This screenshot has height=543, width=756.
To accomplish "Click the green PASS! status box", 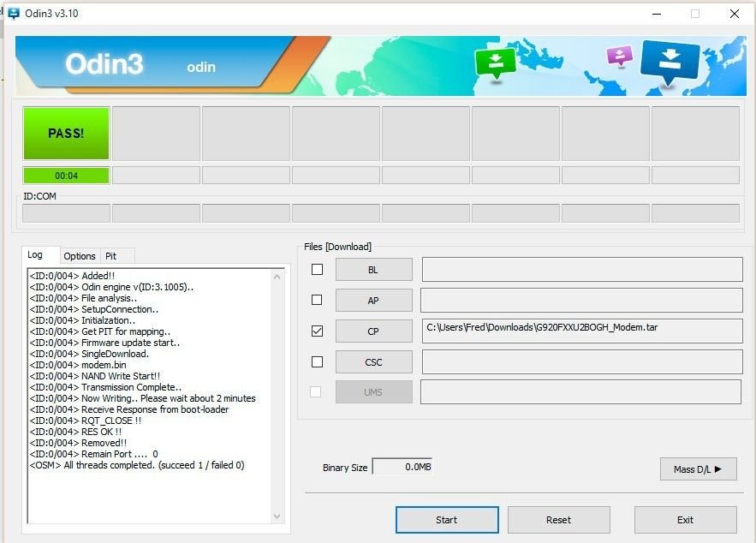I will 66,133.
